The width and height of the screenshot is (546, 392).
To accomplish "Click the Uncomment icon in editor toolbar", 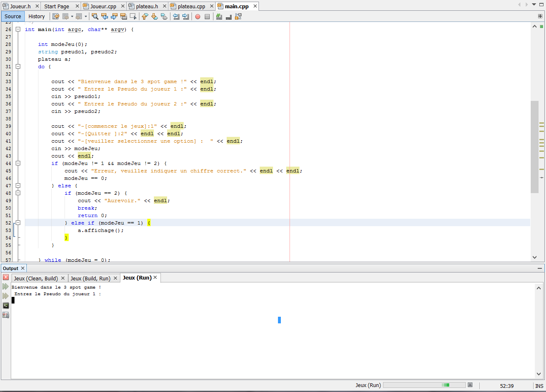I will pyautogui.click(x=229, y=17).
